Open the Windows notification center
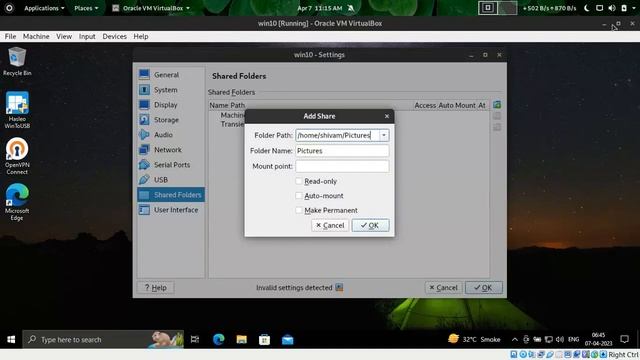Image resolution: width=640 pixels, height=360 pixels. 624,340
